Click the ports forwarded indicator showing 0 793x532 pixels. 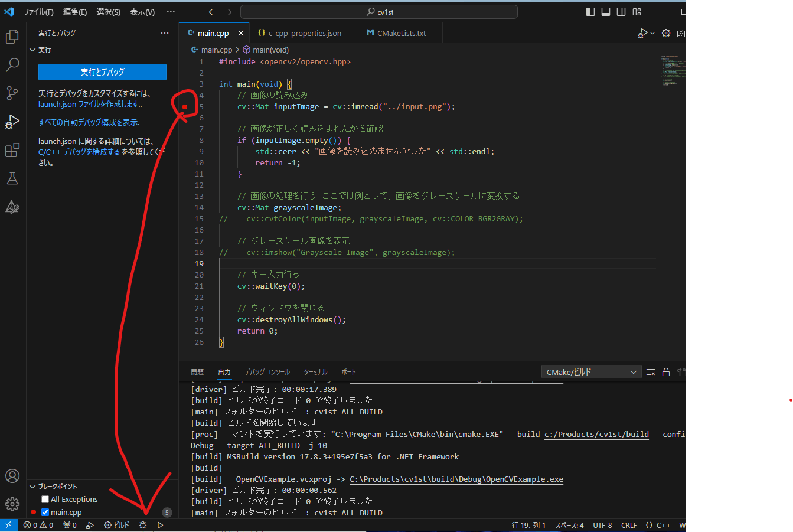pyautogui.click(x=70, y=525)
